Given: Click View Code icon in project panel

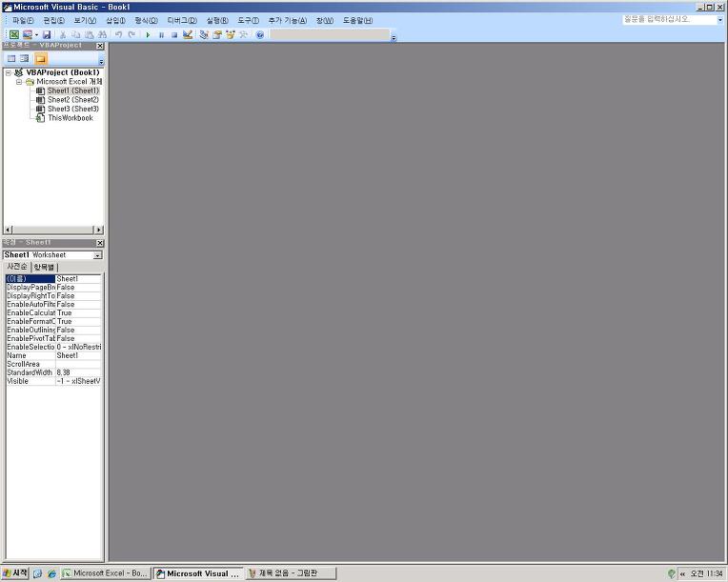Looking at the screenshot, I should pyautogui.click(x=11, y=58).
